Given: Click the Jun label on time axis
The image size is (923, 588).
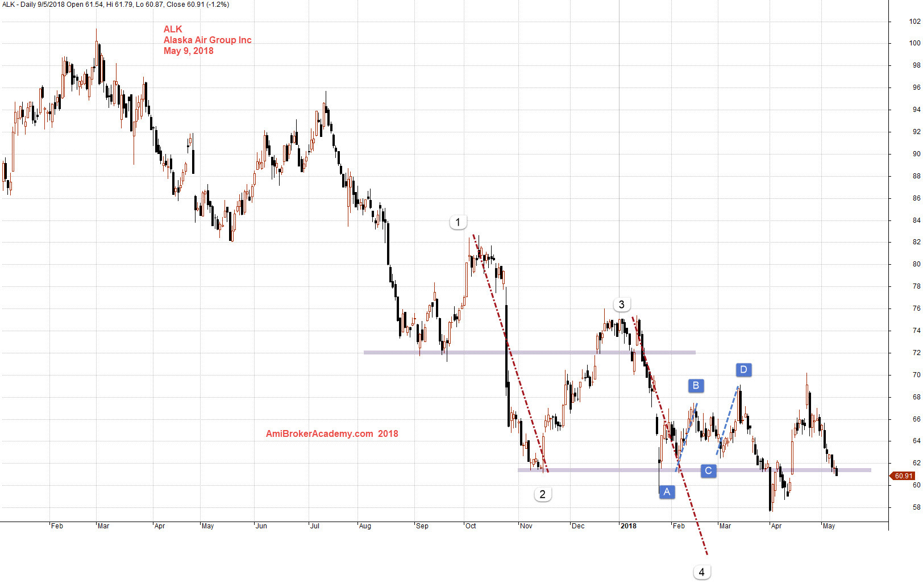Looking at the screenshot, I should pyautogui.click(x=261, y=526).
